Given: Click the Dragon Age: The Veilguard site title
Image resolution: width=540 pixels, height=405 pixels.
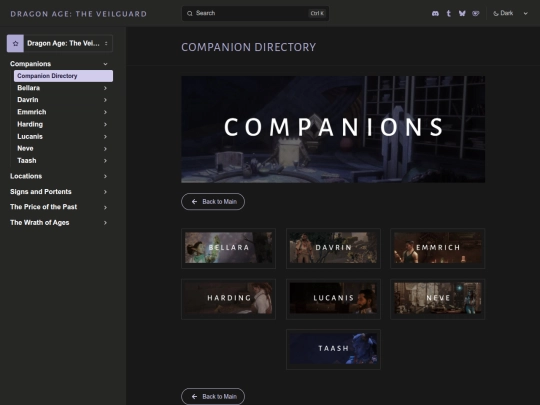Looking at the screenshot, I should click(79, 14).
